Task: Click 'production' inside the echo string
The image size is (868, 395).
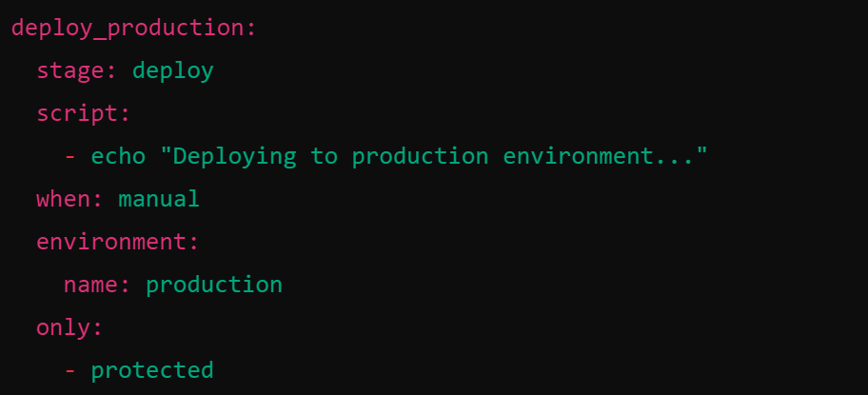Action: pyautogui.click(x=420, y=156)
